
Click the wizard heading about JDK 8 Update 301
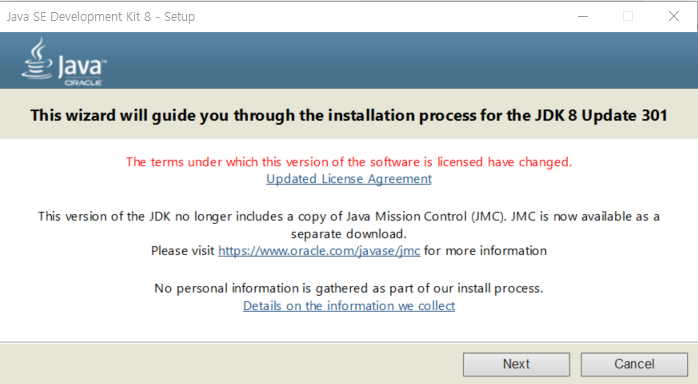(x=349, y=116)
